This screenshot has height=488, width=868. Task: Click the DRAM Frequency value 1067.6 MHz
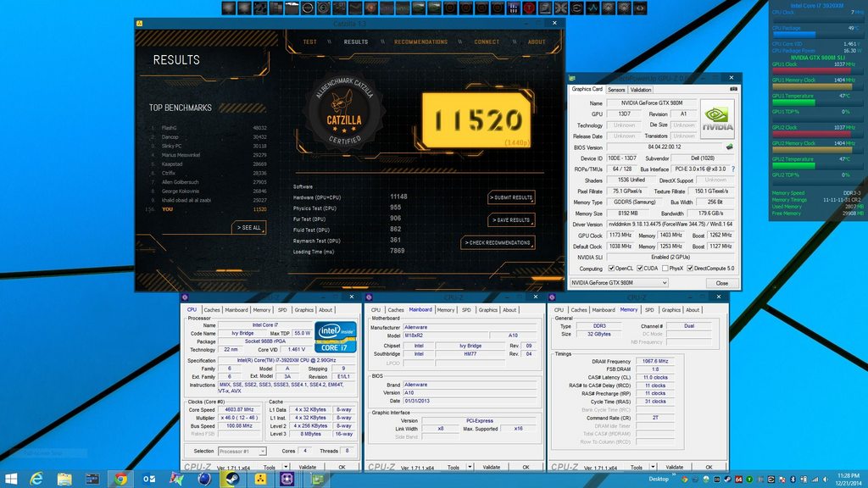coord(655,361)
